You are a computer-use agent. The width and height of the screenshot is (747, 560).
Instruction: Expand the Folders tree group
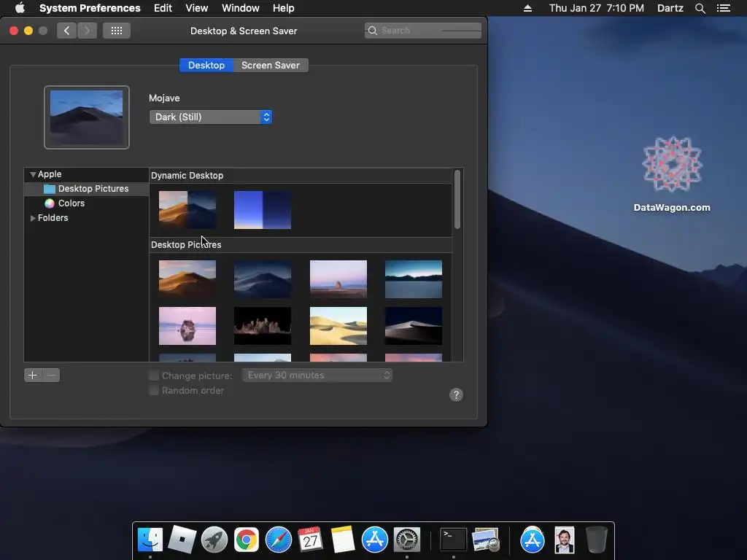[x=33, y=218]
